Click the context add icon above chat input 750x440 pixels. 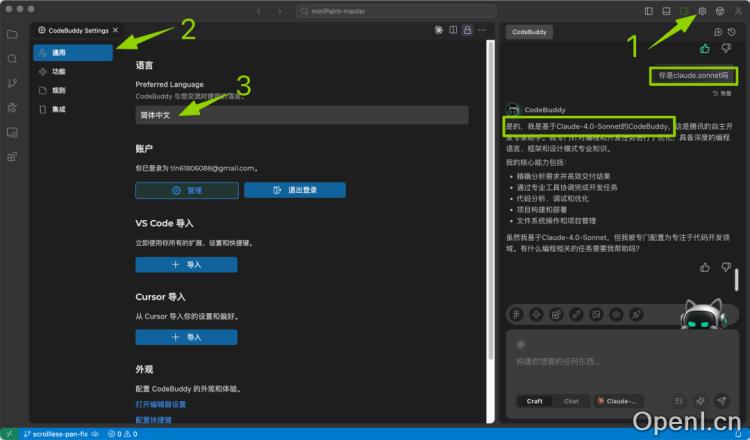click(521, 344)
